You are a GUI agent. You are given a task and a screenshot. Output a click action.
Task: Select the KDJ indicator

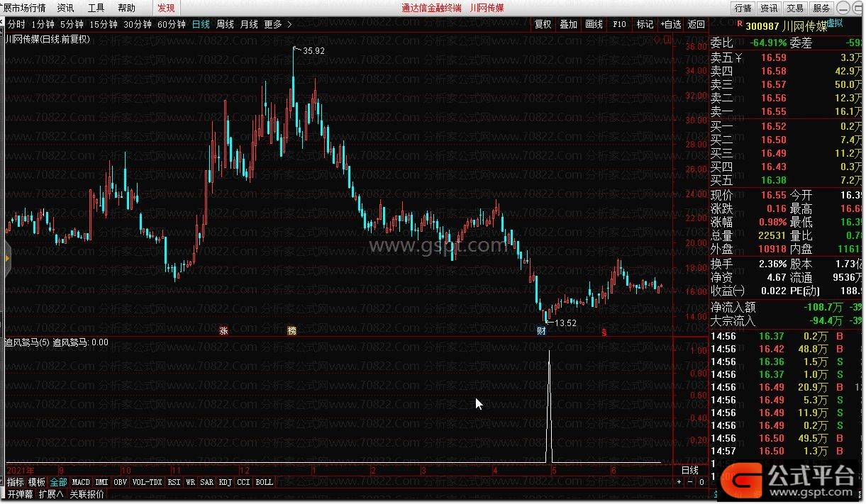[x=225, y=482]
